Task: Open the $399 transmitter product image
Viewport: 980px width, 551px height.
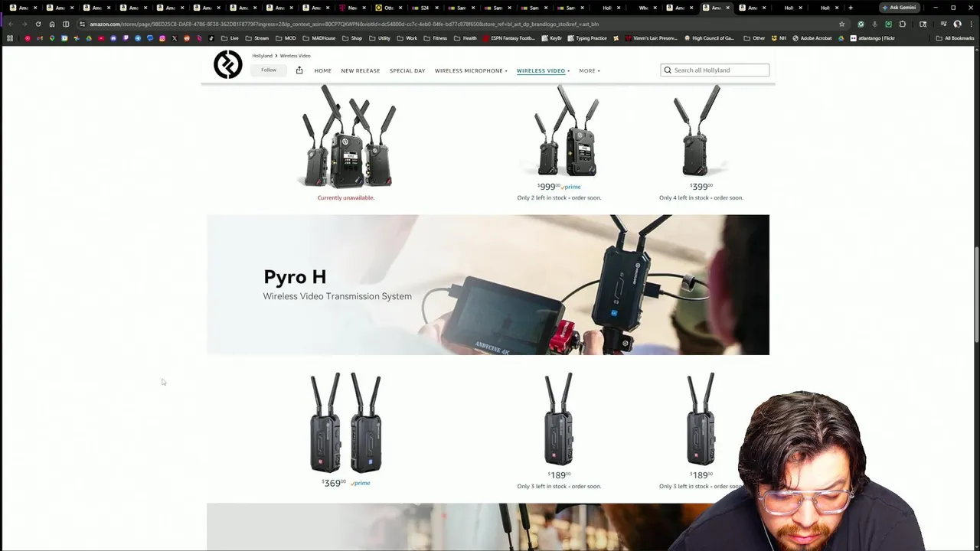Action: point(697,132)
